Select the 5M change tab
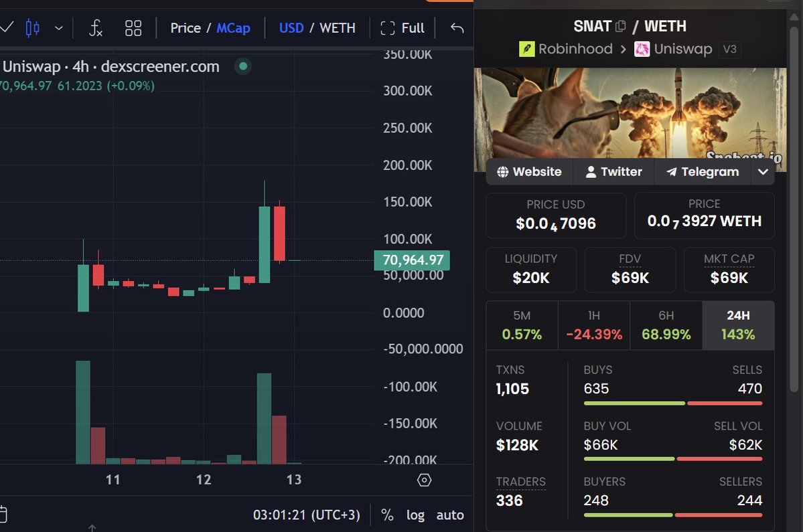 522,325
